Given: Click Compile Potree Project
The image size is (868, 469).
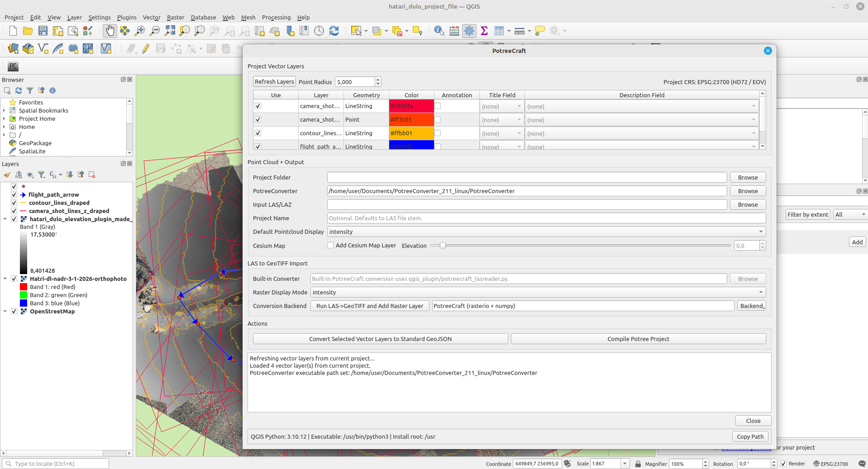Looking at the screenshot, I should (638, 339).
